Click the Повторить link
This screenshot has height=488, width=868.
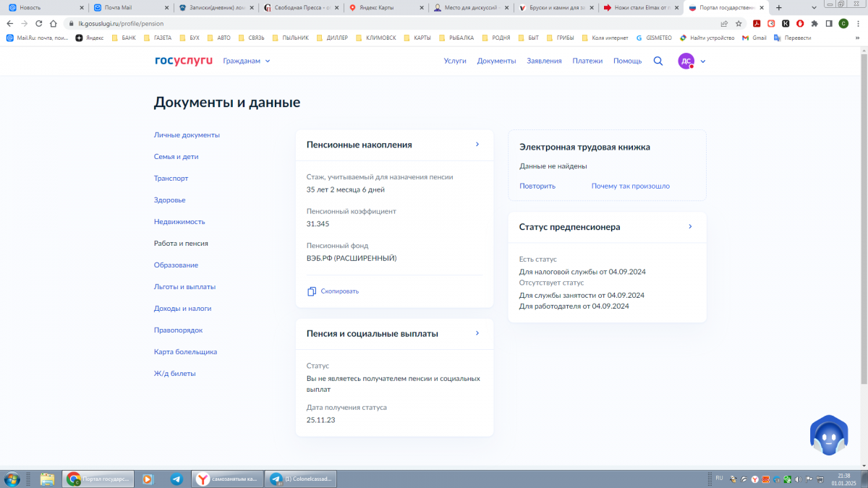coord(537,186)
